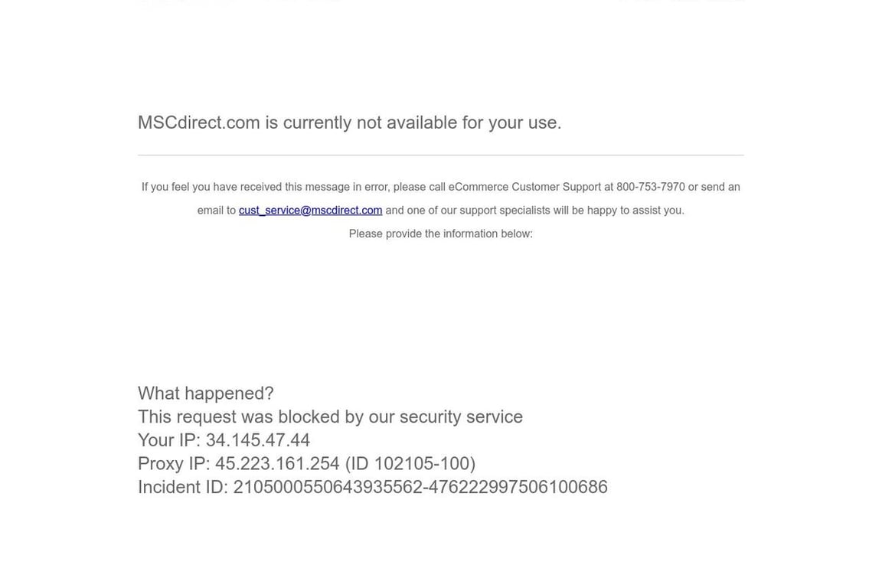
Task: Click the proxy address 45.223.161.254
Action: coord(277,464)
